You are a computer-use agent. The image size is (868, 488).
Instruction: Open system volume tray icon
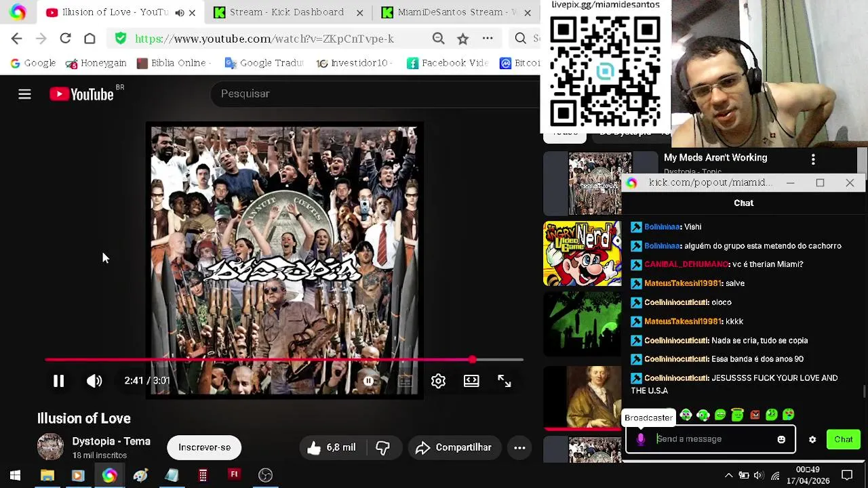click(x=759, y=475)
